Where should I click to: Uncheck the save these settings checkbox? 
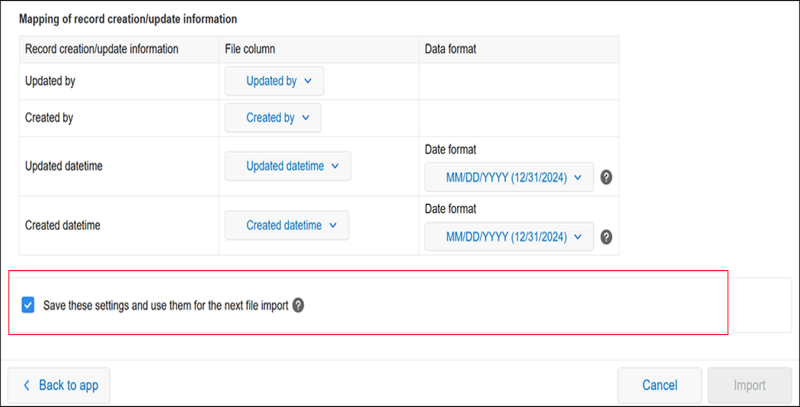coord(28,304)
